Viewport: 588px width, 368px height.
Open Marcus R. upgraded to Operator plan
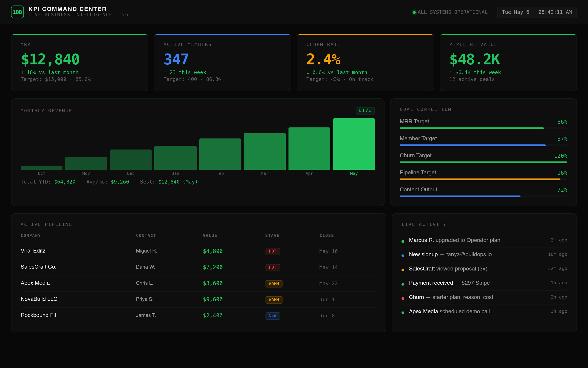coord(484,240)
